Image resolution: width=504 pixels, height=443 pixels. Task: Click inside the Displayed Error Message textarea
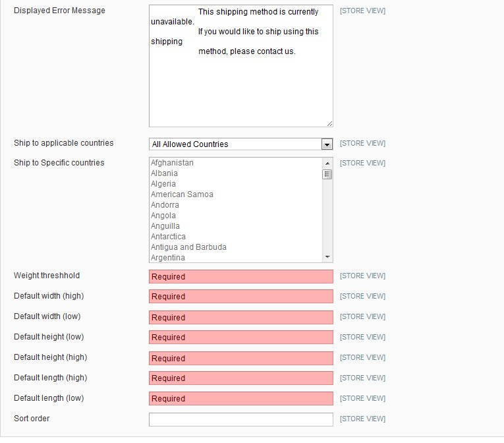[240, 66]
